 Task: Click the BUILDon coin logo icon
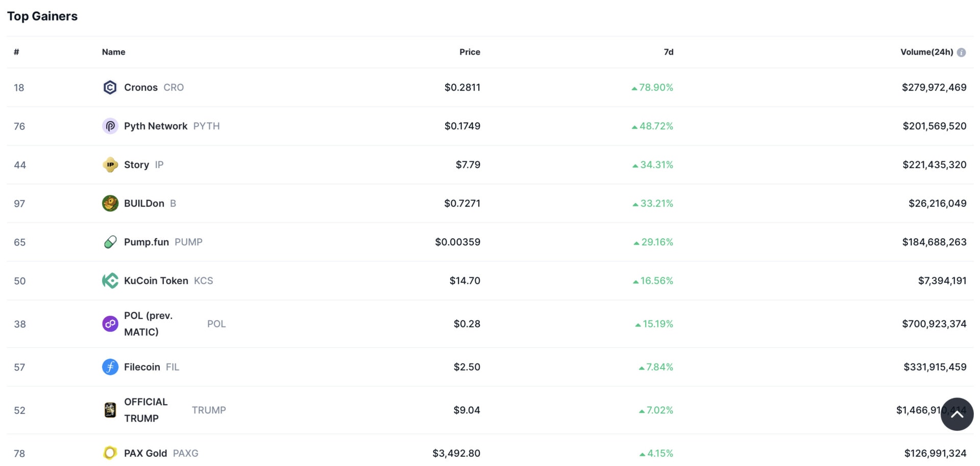point(110,203)
